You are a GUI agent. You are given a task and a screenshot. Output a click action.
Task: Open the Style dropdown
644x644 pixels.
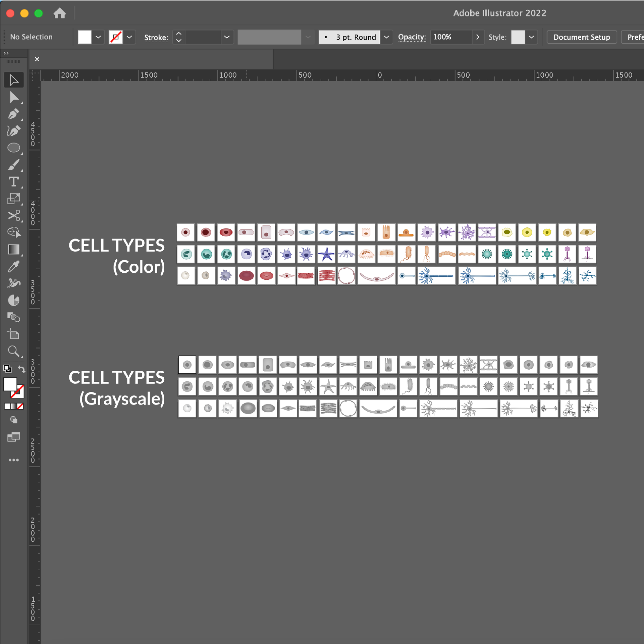[531, 37]
